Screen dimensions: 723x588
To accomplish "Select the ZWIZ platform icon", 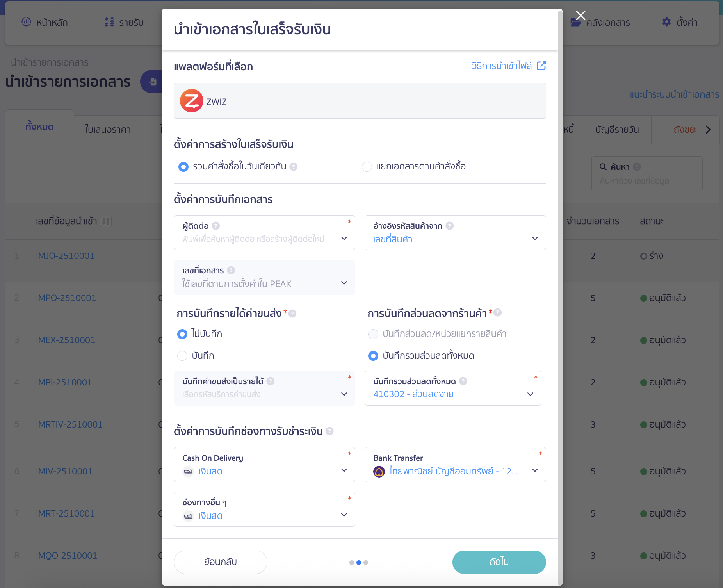I will pos(191,101).
